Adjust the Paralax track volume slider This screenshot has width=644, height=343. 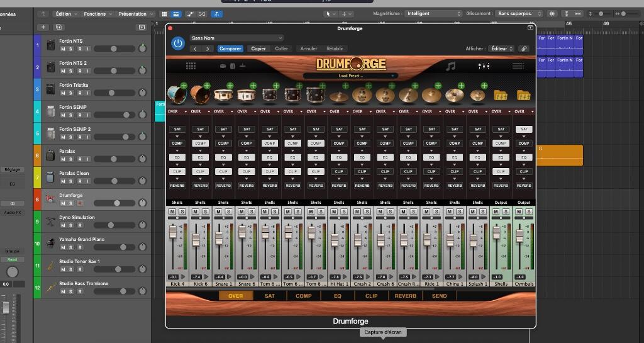click(114, 159)
